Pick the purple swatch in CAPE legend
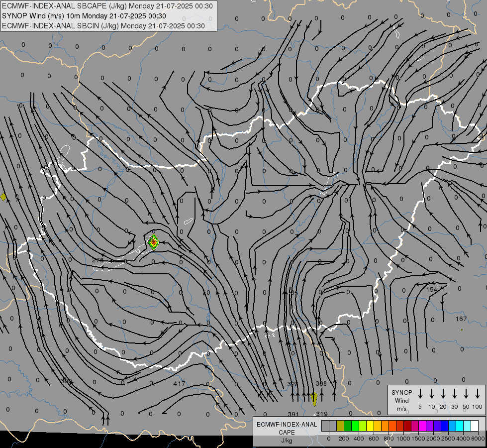 point(429,426)
